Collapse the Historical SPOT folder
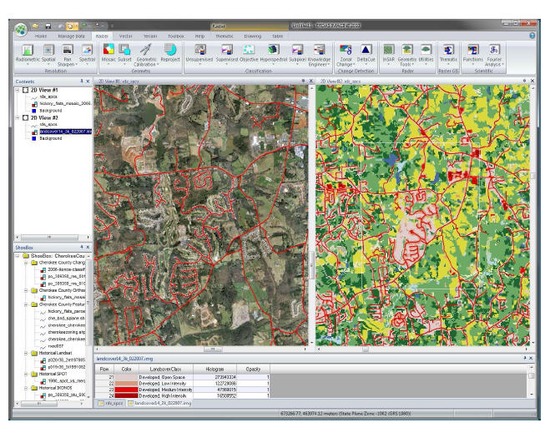This screenshot has height=440, width=550. click(x=26, y=374)
